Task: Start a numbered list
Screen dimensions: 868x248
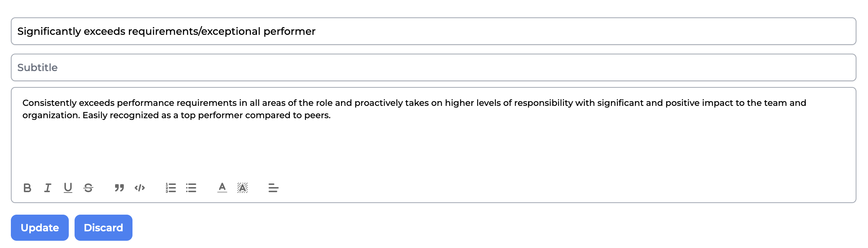Action: (x=170, y=188)
